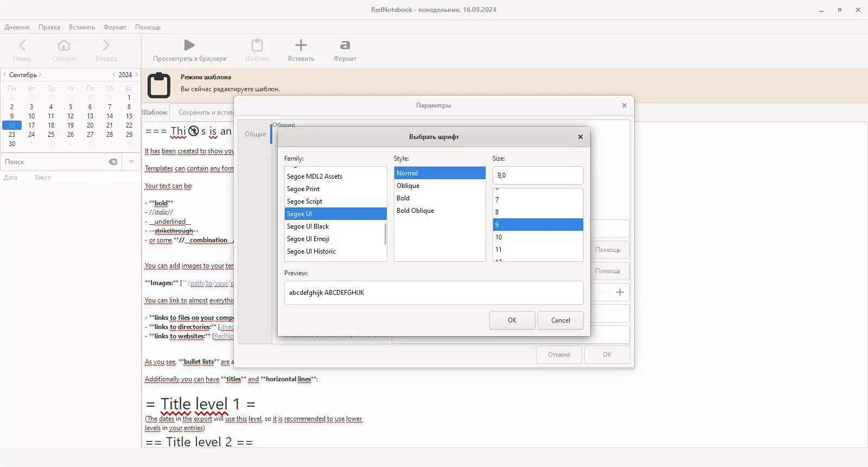Screen dimensions: 868x467
Task: Select Segoe MDL2 Assets font family
Action: [x=335, y=176]
